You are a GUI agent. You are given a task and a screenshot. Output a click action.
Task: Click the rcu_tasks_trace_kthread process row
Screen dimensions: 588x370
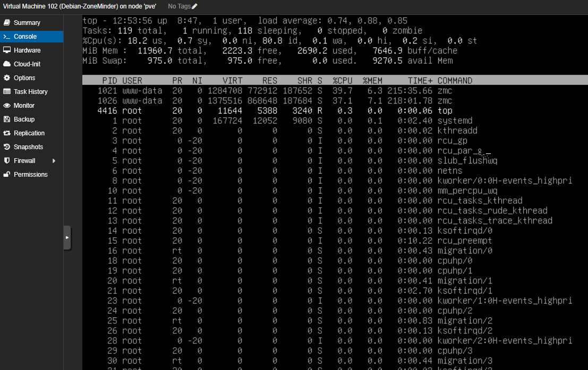click(330, 220)
